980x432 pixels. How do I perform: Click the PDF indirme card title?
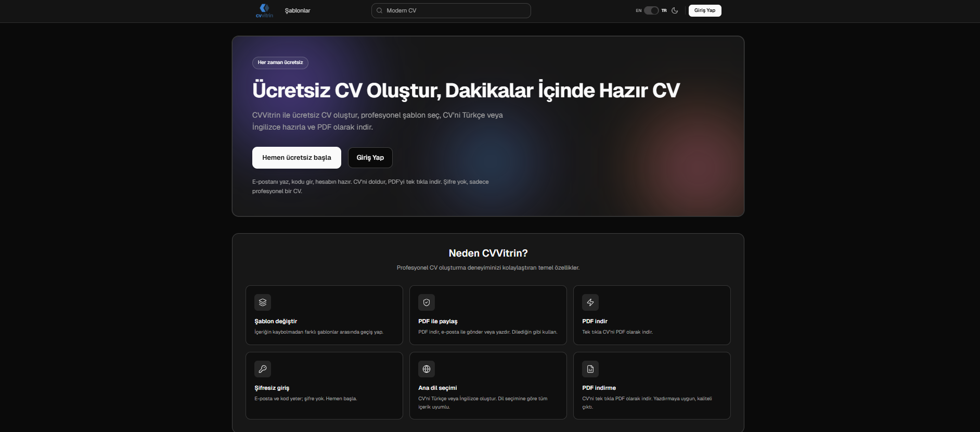point(599,388)
